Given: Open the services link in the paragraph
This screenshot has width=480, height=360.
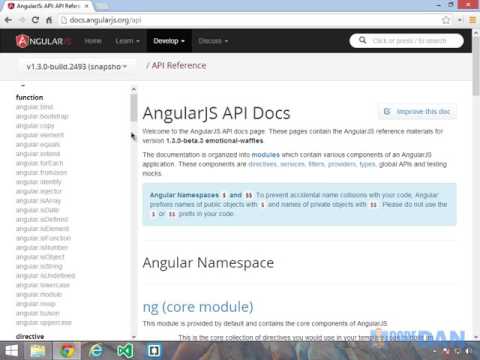Looking at the screenshot, I should click(x=293, y=164).
